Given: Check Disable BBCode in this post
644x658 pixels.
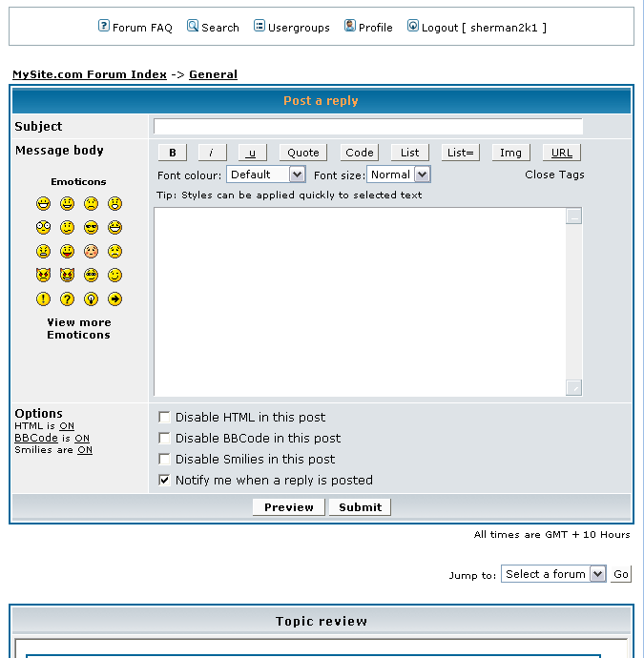Looking at the screenshot, I should click(165, 439).
